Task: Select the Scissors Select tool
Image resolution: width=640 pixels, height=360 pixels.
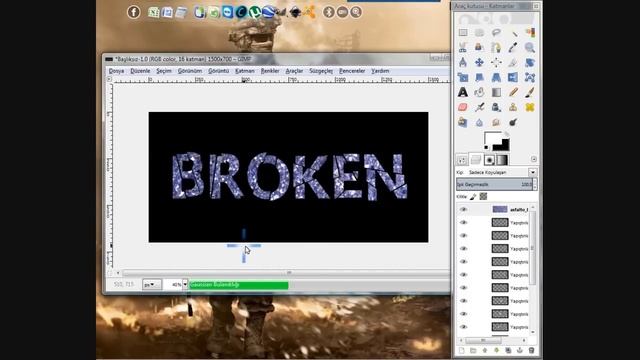Action: pos(463,47)
